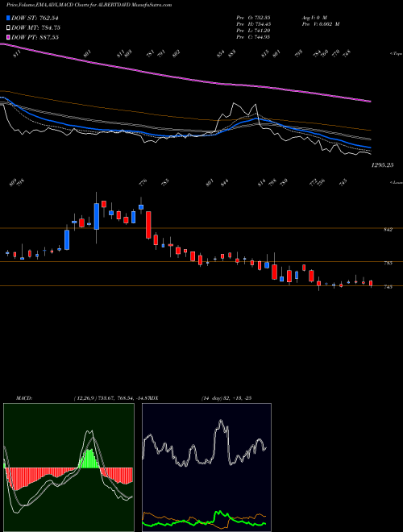
Task: Select the DOW MT value label
Action: click(x=36, y=27)
